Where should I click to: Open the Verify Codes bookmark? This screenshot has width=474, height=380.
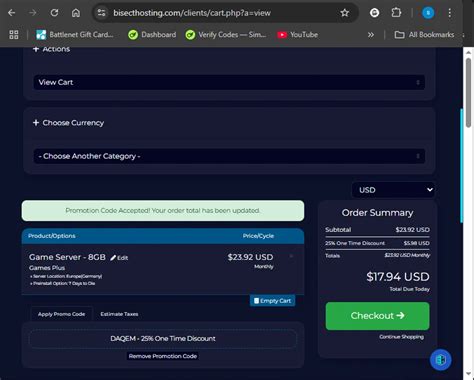pyautogui.click(x=226, y=35)
